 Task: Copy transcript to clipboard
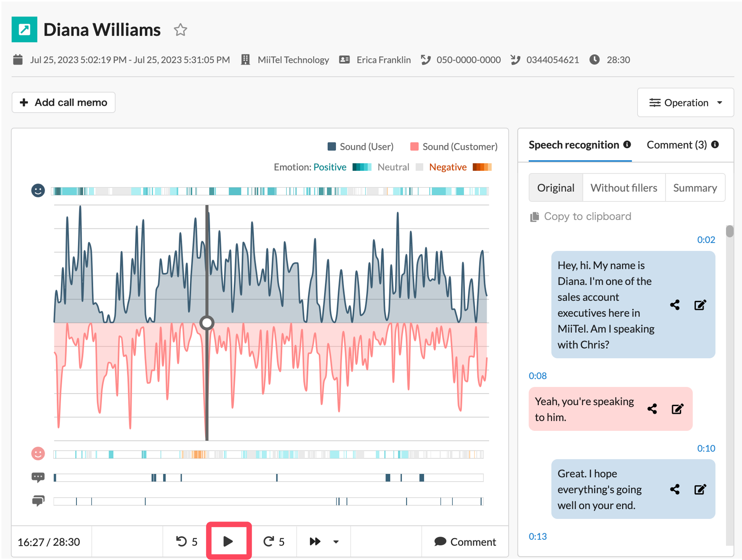coord(580,216)
